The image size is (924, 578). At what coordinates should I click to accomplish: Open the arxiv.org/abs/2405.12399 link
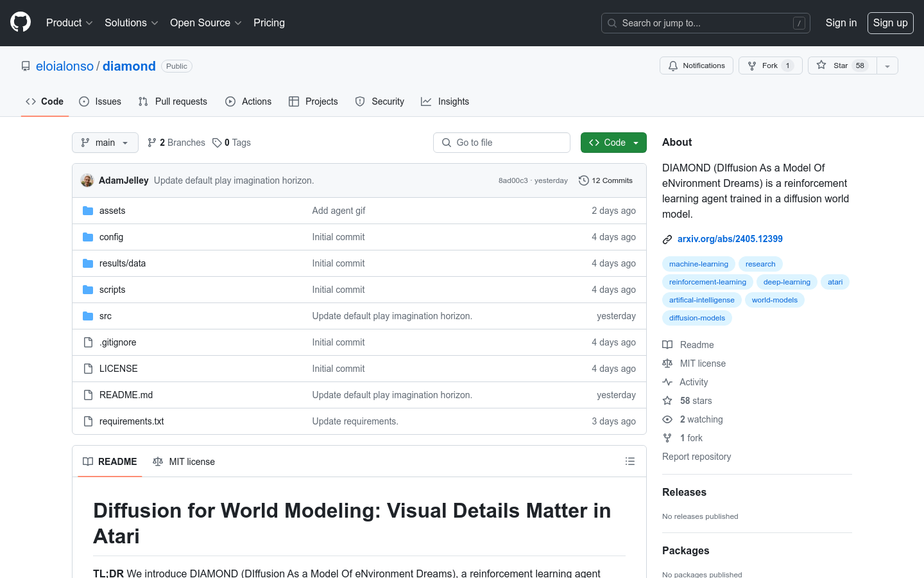(x=730, y=239)
